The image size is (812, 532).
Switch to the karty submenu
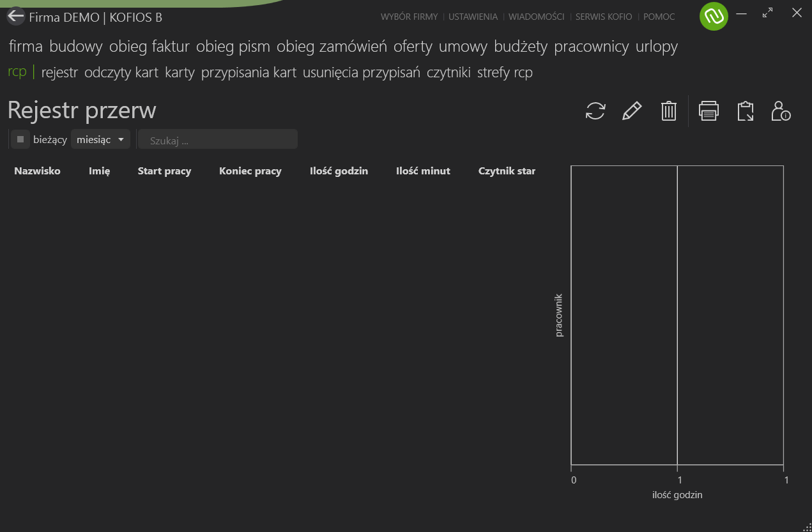(x=180, y=73)
